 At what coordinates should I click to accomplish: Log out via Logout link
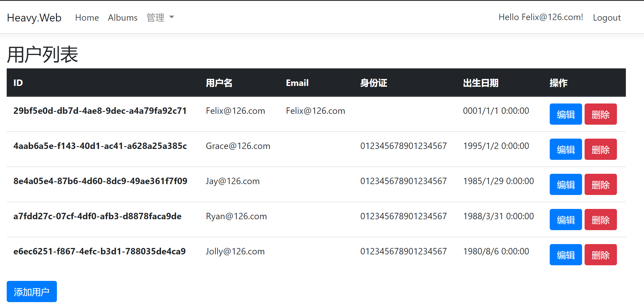click(606, 18)
